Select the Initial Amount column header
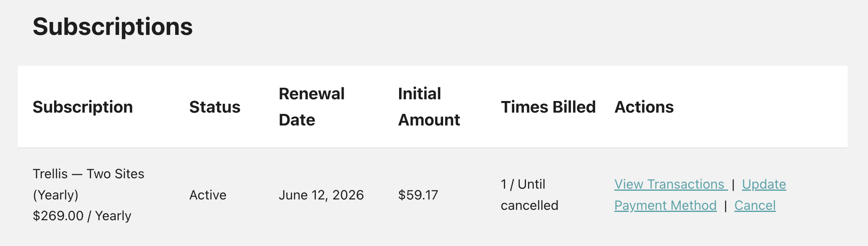Image resolution: width=868 pixels, height=246 pixels. pos(429,107)
